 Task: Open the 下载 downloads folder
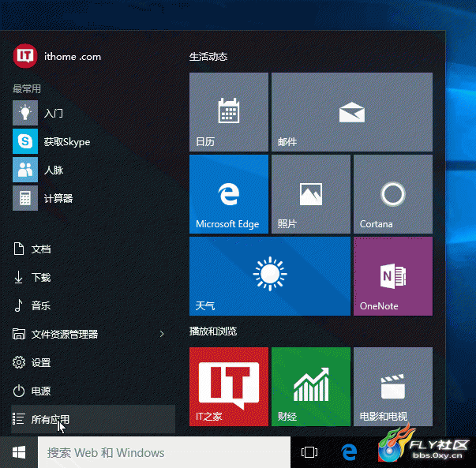93,277
